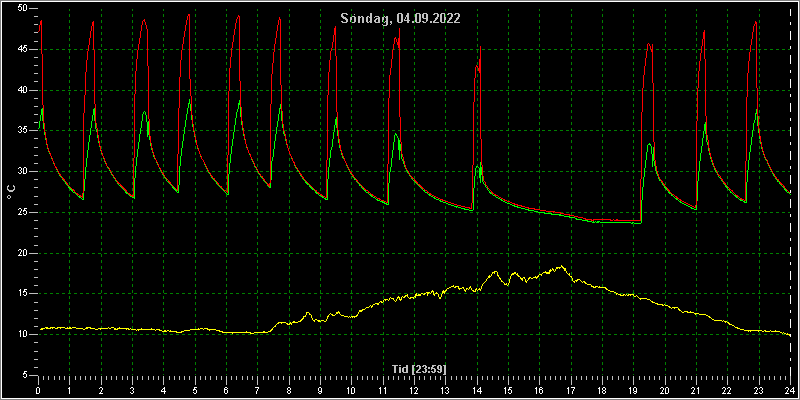Select hour 24 on the time axis
The width and height of the screenshot is (800, 400).
pyautogui.click(x=790, y=391)
